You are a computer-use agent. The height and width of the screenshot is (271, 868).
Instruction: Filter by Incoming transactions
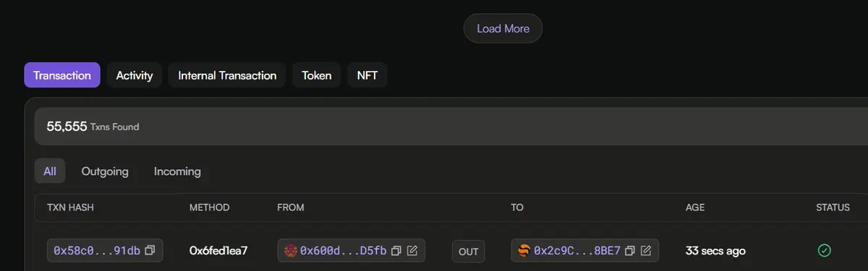point(177,171)
